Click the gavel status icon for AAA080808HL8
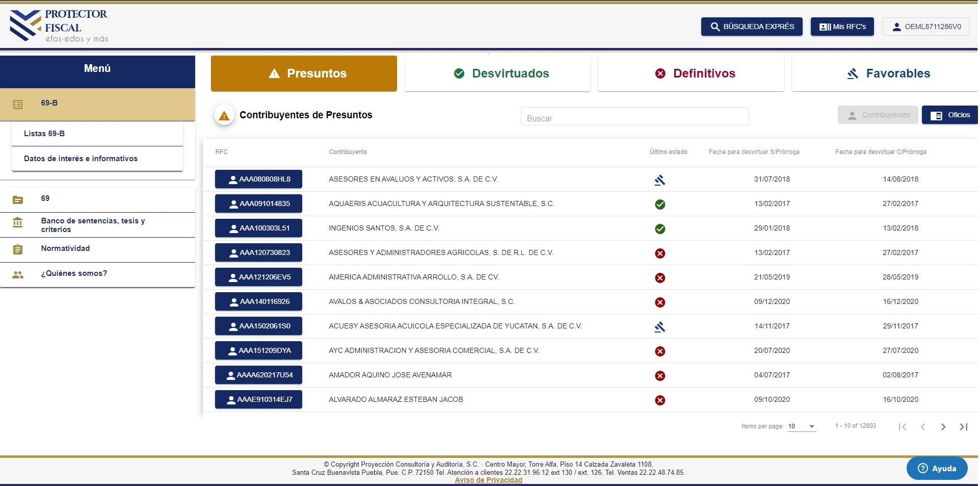 pos(659,180)
